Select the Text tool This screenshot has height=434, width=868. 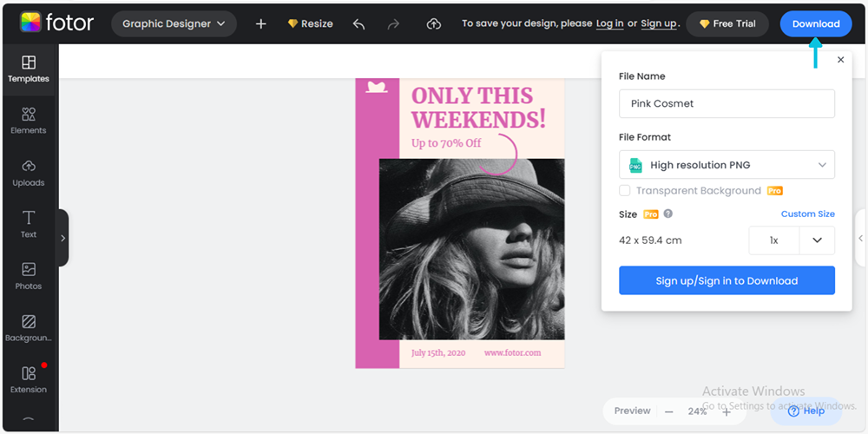pos(29,224)
